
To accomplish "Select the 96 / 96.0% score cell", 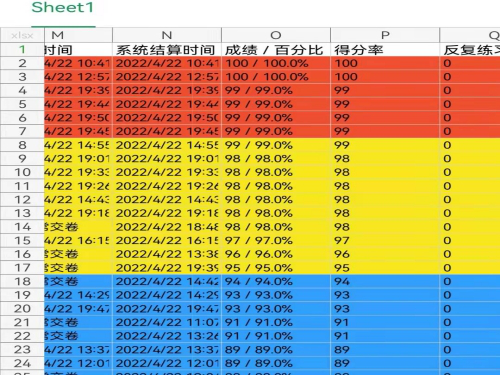I will click(x=276, y=254).
